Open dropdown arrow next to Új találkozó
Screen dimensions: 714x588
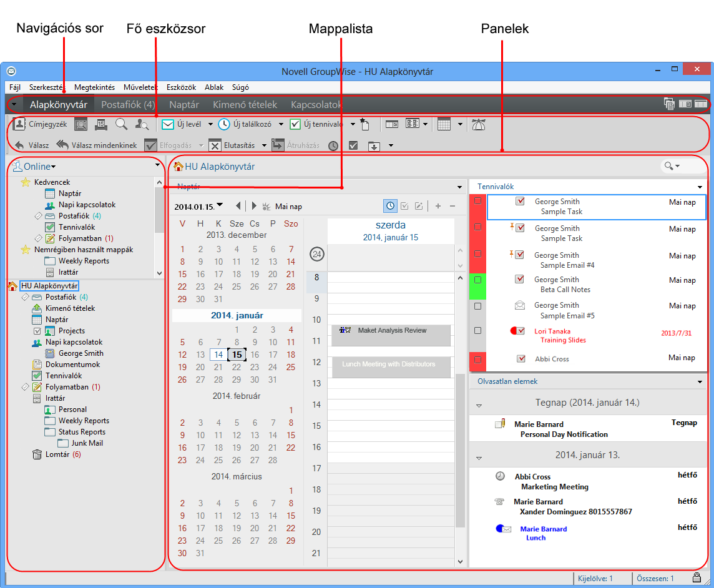coord(281,124)
